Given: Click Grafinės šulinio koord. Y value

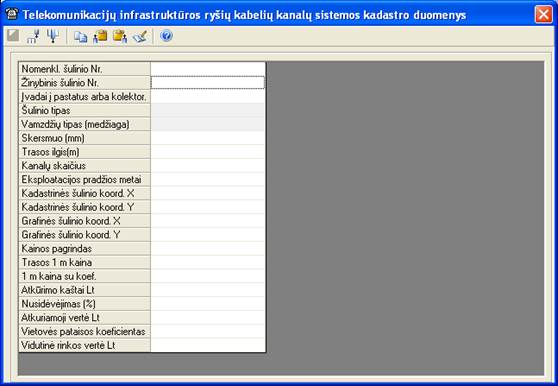Looking at the screenshot, I should 207,235.
